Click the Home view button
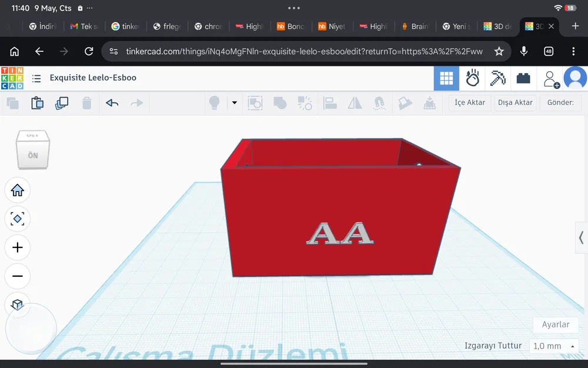Screen dimensions: 588x368 17,190
